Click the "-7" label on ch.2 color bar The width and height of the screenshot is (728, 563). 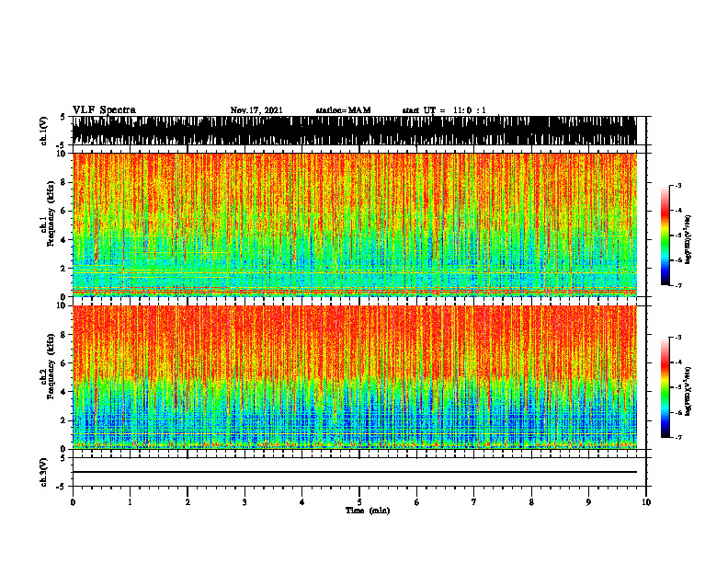pyautogui.click(x=678, y=438)
